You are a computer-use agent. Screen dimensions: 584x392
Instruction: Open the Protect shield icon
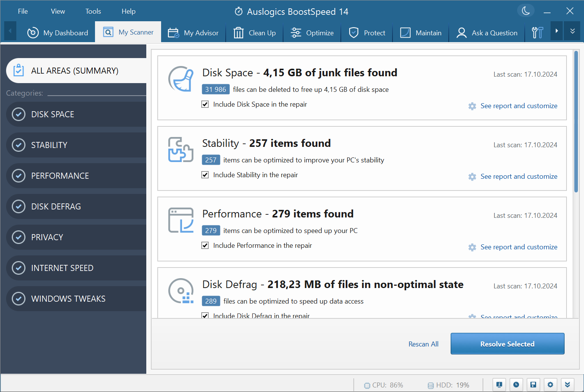(x=354, y=33)
